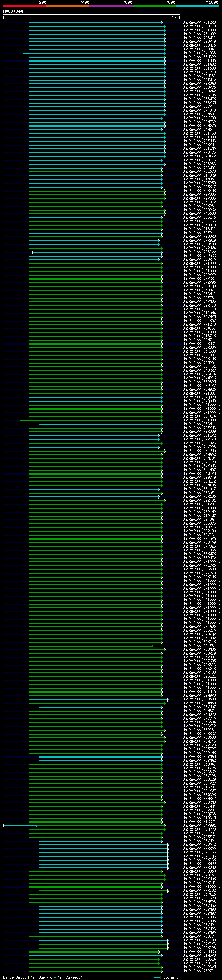Click the alignment bar for UniRef100_Q08200

(x=97, y=252)
